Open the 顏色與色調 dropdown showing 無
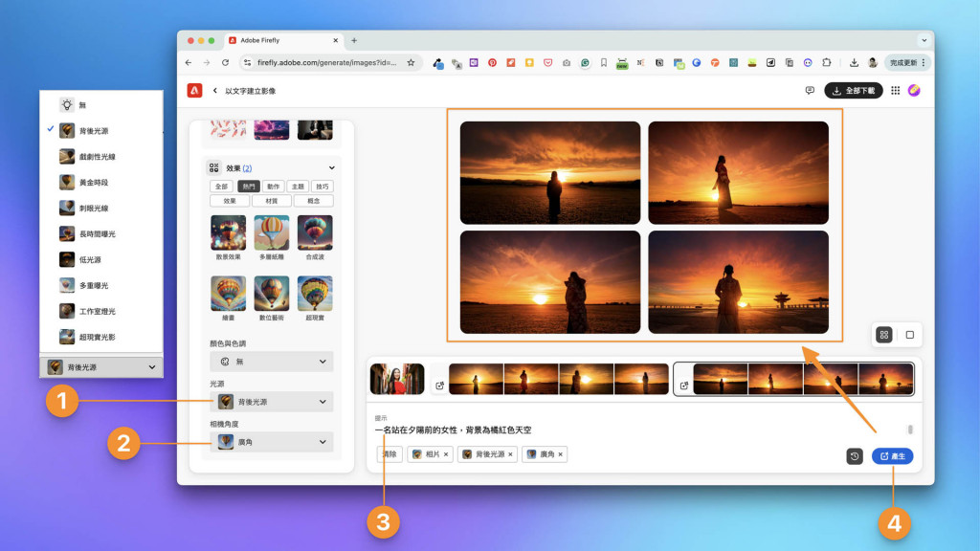The image size is (980, 551). click(x=271, y=361)
